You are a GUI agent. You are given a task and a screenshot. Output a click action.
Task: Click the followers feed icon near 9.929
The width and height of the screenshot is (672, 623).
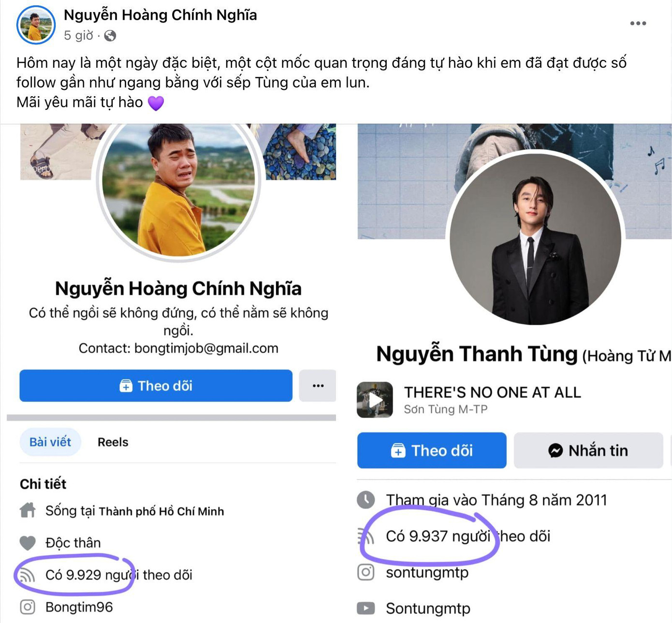pos(28,575)
